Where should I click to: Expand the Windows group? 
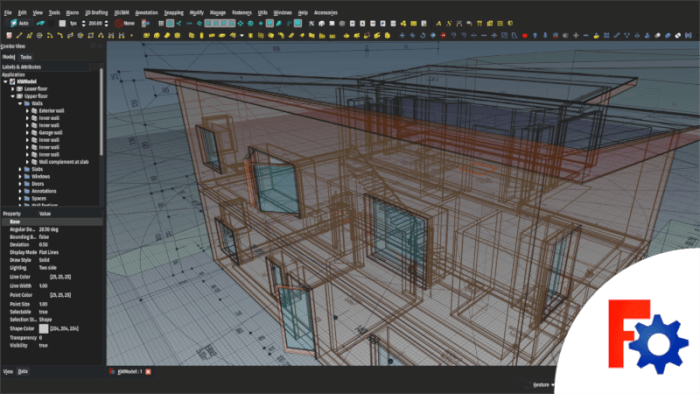tap(20, 177)
